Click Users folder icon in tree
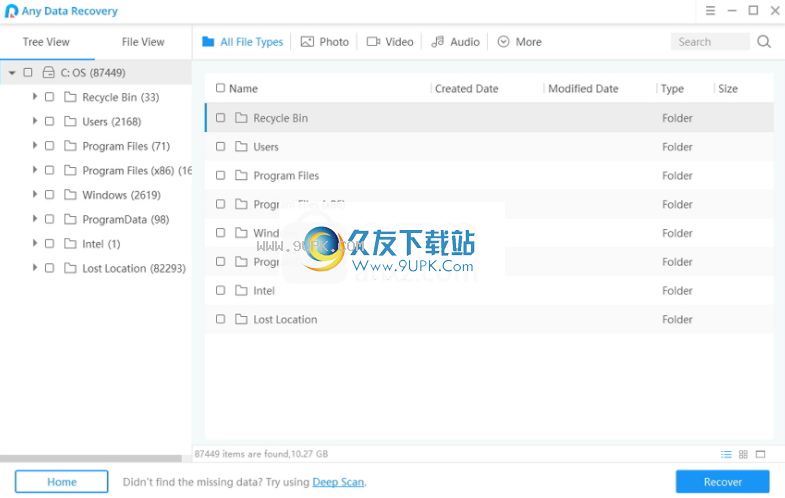The height and width of the screenshot is (498, 785). [70, 121]
